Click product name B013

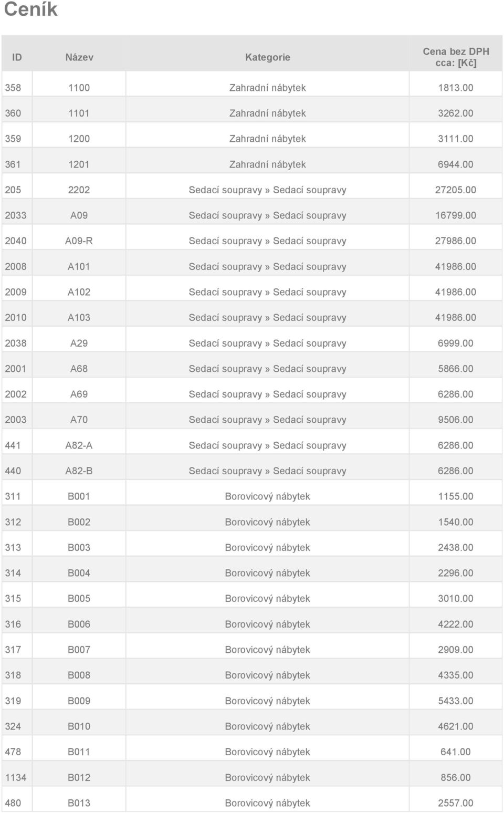coord(79,803)
